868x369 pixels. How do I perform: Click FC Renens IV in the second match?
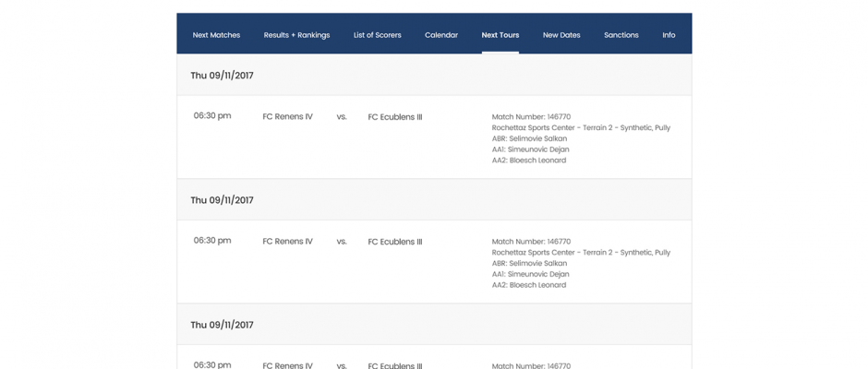[x=287, y=241]
